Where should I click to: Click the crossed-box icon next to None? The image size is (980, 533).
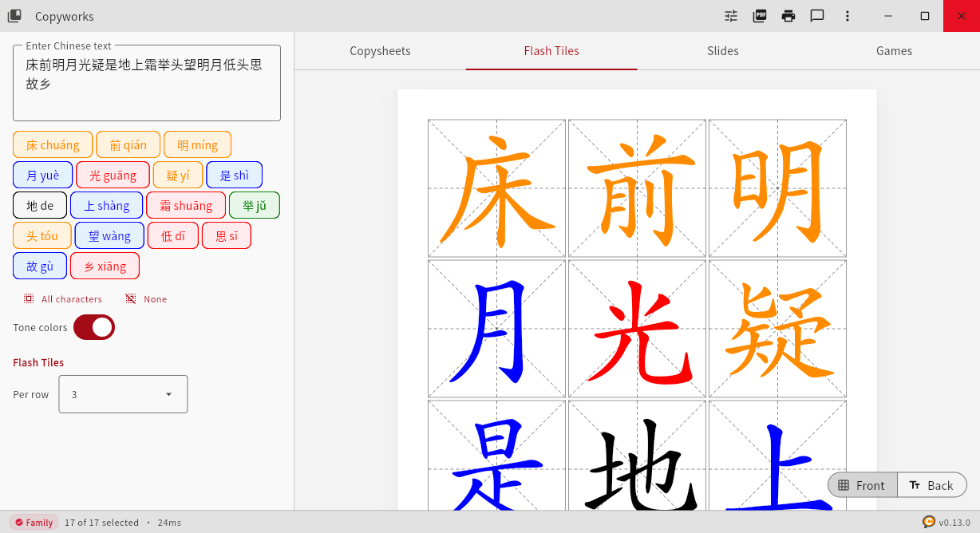pos(129,298)
